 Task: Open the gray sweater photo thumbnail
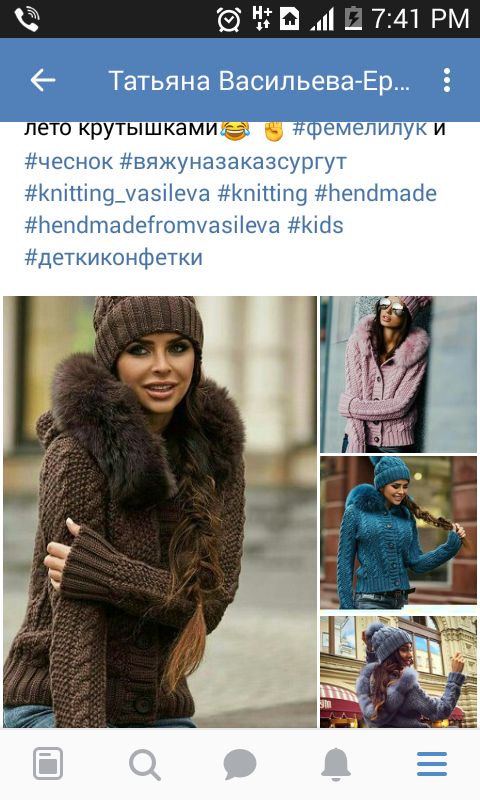pyautogui.click(x=398, y=671)
